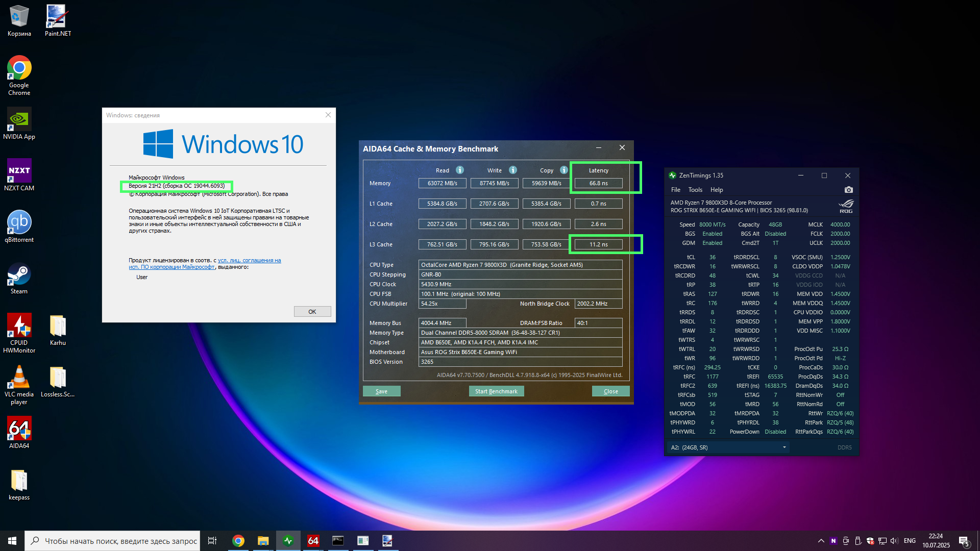Open the command prompt taskbar button
Viewport: 980px width, 551px height.
(x=338, y=541)
